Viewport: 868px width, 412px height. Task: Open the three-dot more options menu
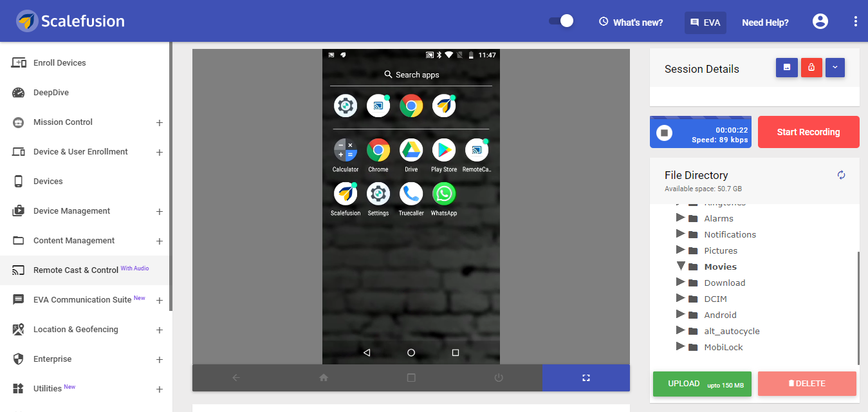pos(856,22)
